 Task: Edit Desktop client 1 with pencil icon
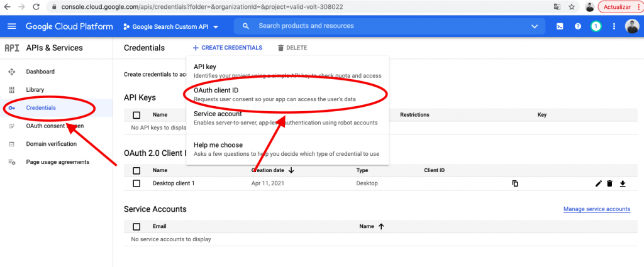coord(599,183)
